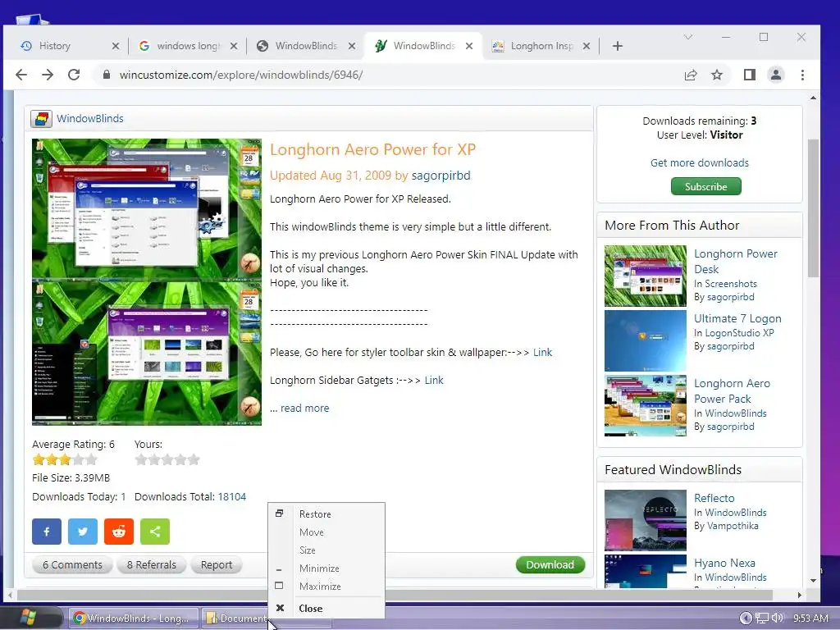Rate the skin with the first Yours star

[x=141, y=459]
